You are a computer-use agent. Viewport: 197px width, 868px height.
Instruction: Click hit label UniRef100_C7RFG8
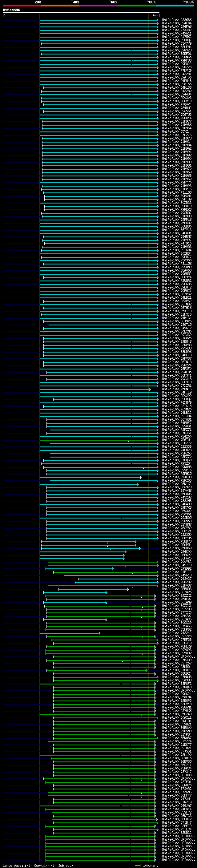[177, 640]
